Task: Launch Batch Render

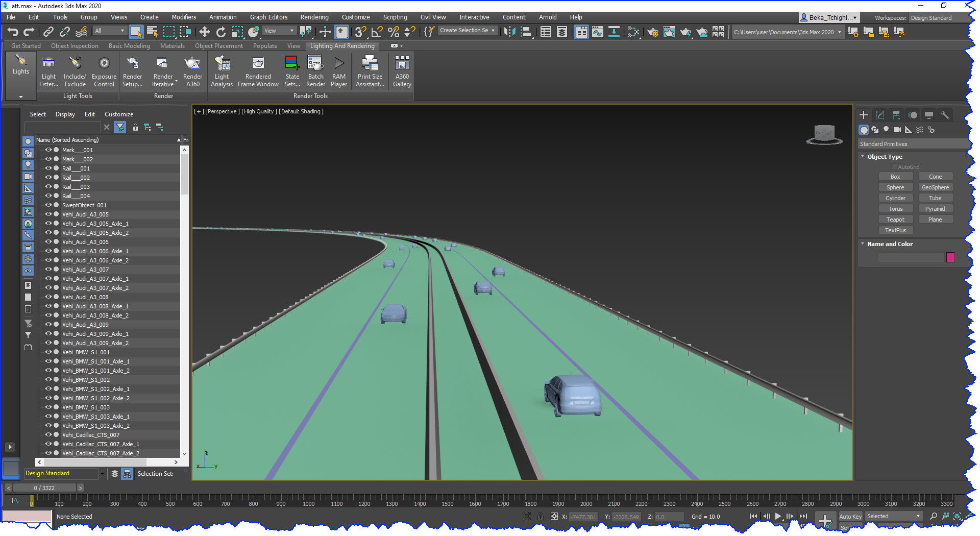Action: click(315, 71)
